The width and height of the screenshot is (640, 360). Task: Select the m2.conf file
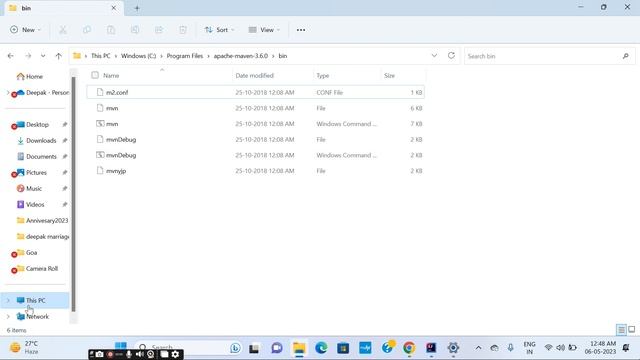pos(256,92)
